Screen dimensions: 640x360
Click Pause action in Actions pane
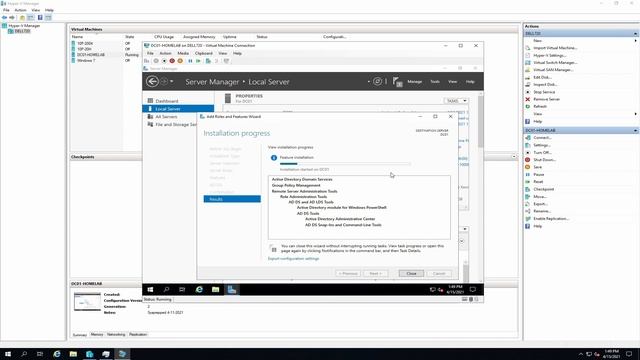click(x=539, y=175)
